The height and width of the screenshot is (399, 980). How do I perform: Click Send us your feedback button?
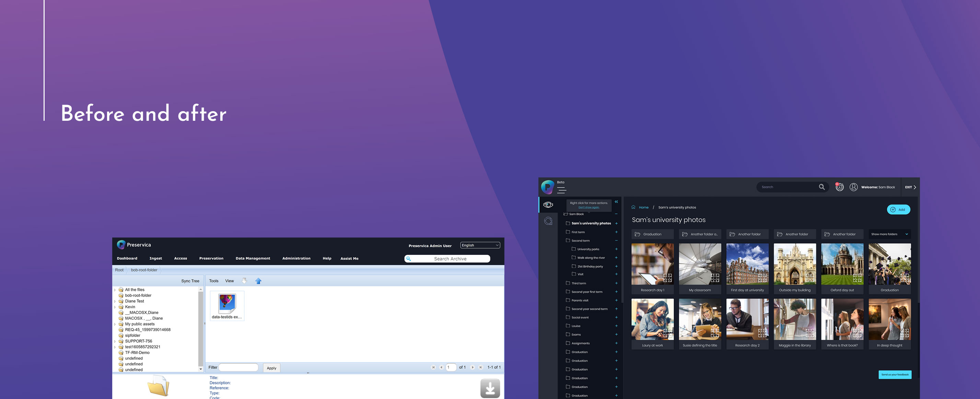click(895, 374)
